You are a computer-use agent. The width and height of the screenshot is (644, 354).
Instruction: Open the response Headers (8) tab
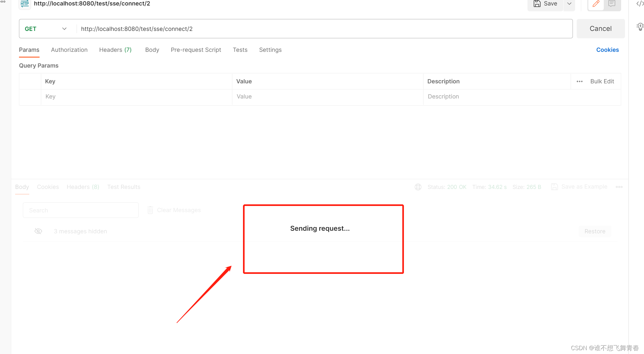pyautogui.click(x=83, y=187)
